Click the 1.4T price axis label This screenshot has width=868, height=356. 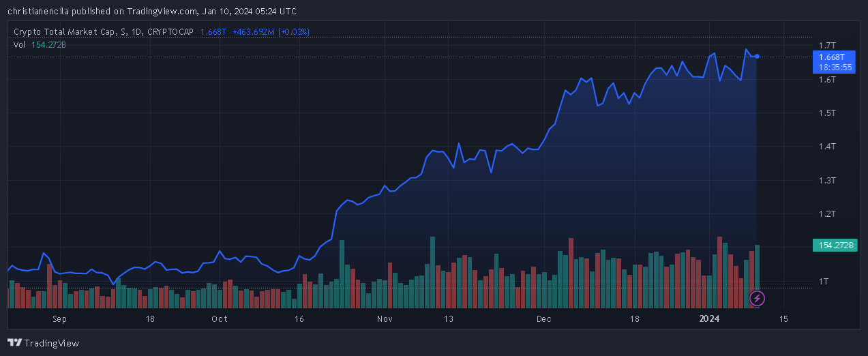pos(827,147)
